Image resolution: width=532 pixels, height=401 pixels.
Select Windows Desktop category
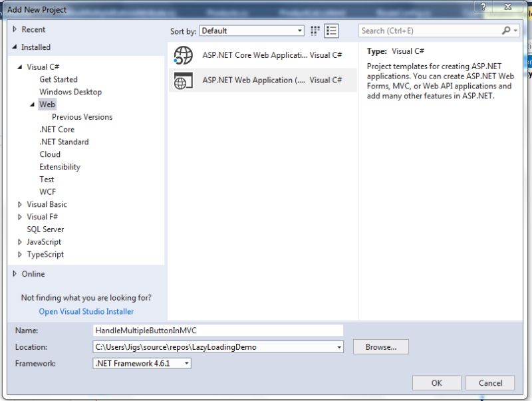click(x=70, y=92)
